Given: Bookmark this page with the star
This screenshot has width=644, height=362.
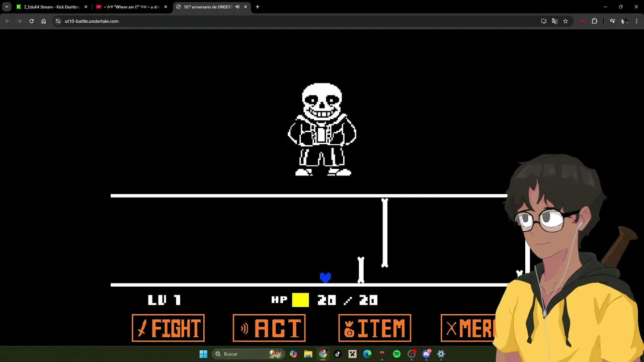Looking at the screenshot, I should coord(566,21).
